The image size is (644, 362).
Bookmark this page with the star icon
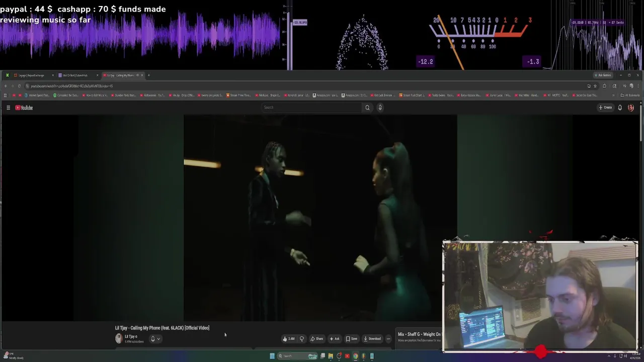click(x=595, y=86)
